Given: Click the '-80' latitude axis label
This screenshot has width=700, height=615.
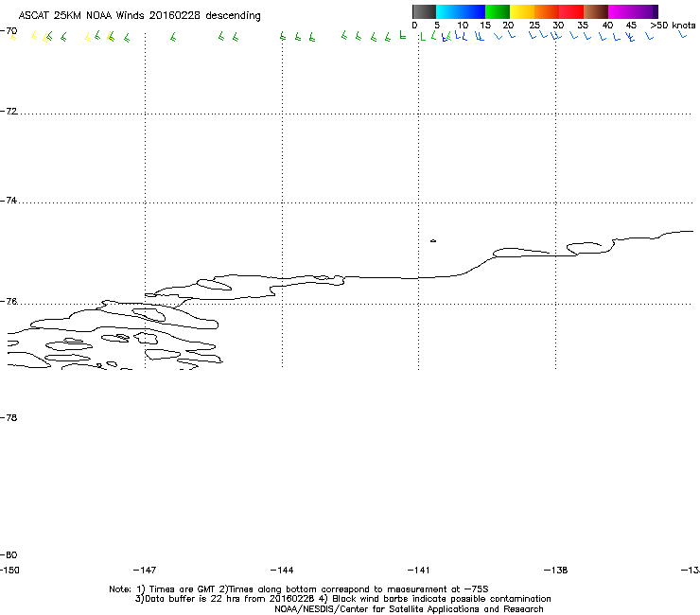Looking at the screenshot, I should tap(9, 555).
